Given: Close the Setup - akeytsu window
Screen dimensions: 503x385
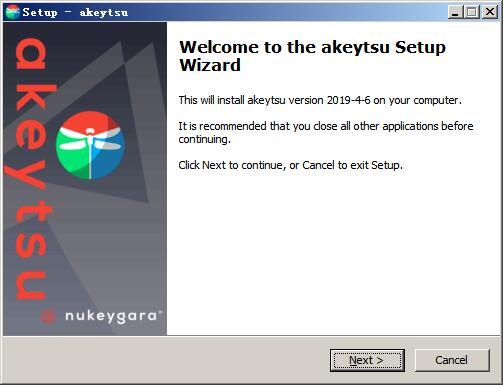Looking at the screenshot, I should click(x=490, y=12).
